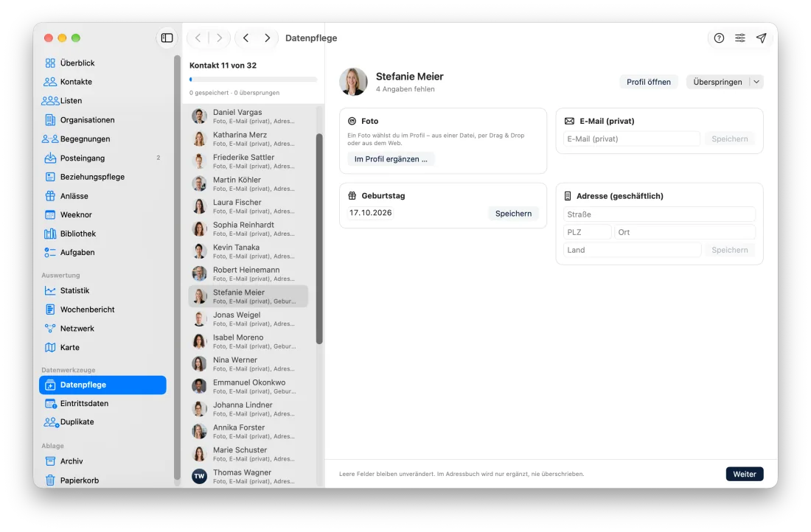Click the sidebar scrollbar
Image resolution: width=811 pixels, height=532 pixels.
point(178,267)
